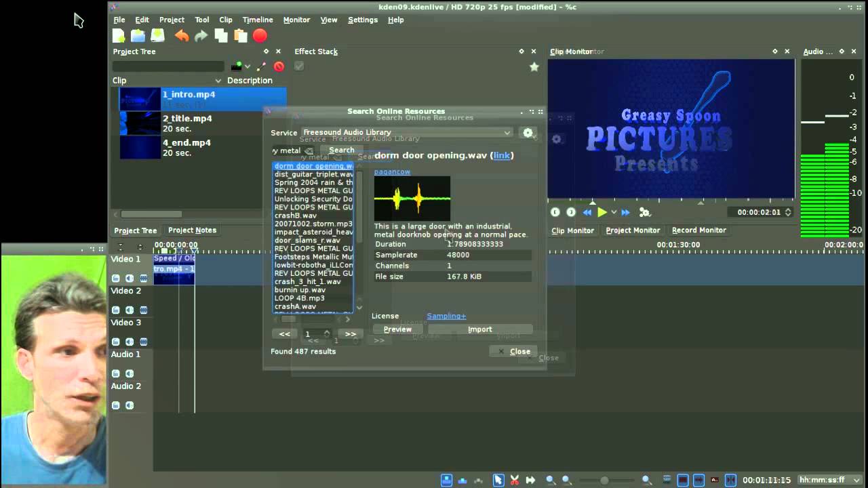Click Preview button for dorm door opening.wav
868x488 pixels.
tap(397, 329)
